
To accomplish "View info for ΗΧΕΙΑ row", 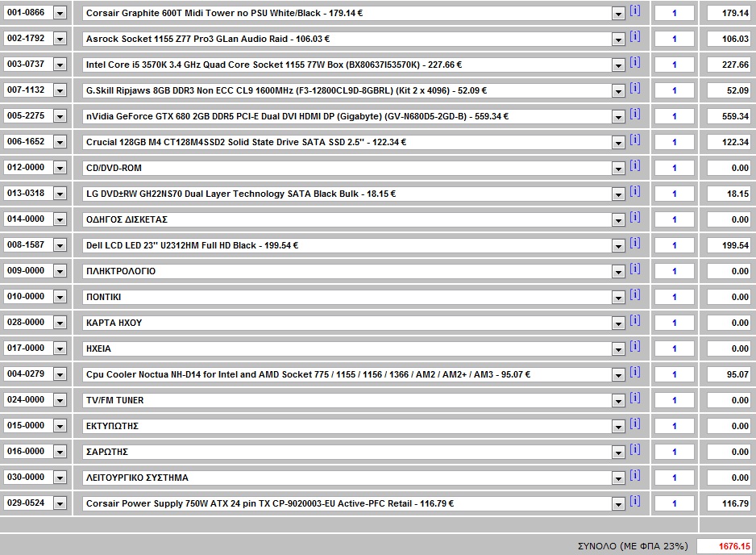I will [x=635, y=347].
